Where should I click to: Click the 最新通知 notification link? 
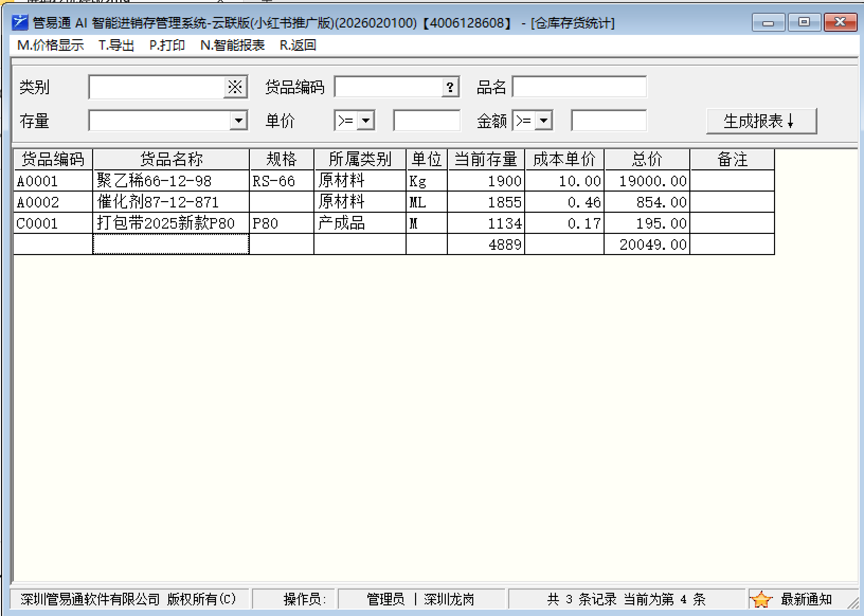[x=806, y=600]
